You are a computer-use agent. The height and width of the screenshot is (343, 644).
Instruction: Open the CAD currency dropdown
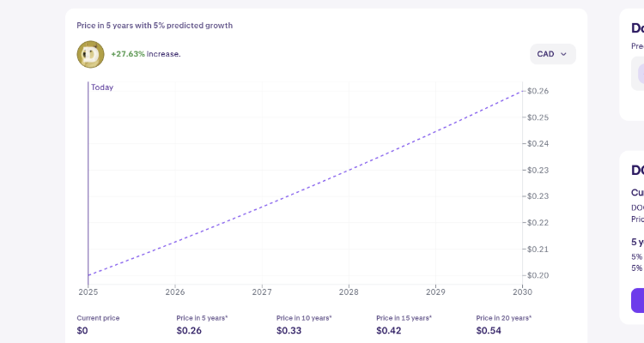click(x=552, y=54)
